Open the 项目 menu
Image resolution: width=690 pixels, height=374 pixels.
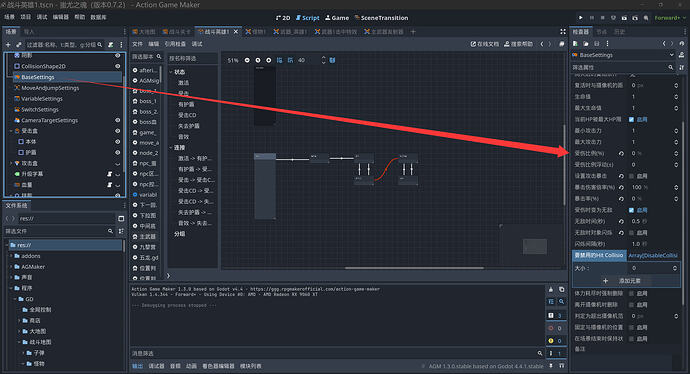(x=26, y=17)
